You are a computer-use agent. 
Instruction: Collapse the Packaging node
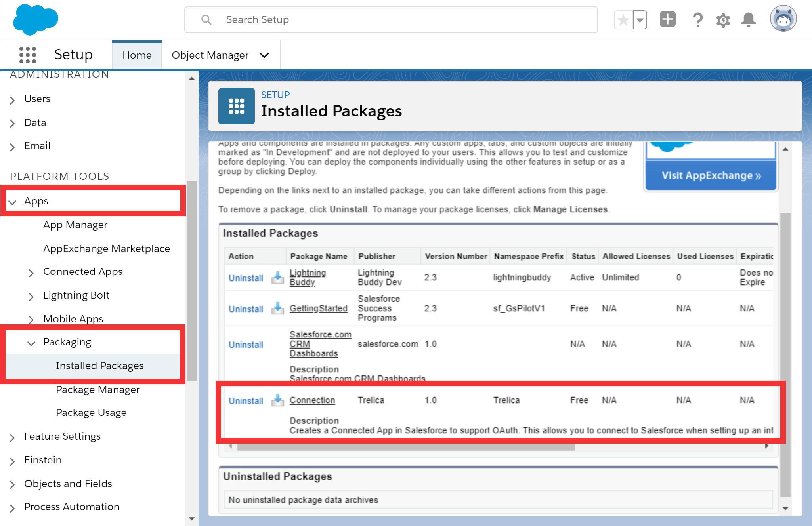point(31,343)
